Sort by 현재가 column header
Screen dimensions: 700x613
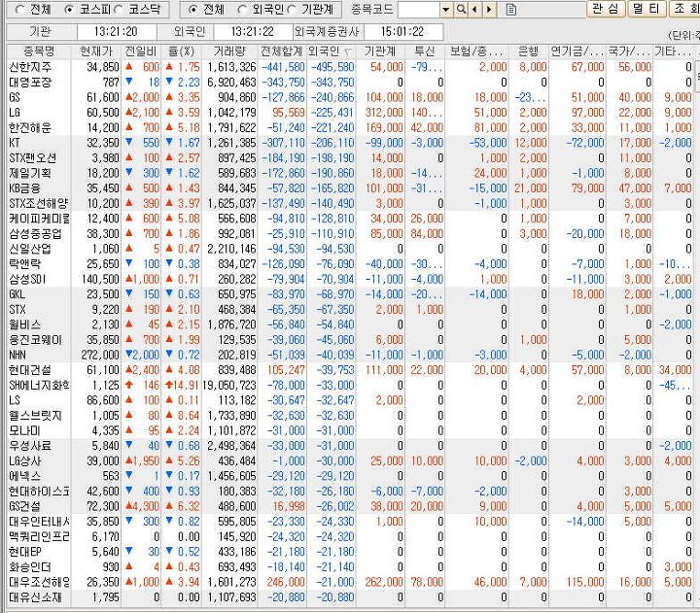(96, 51)
